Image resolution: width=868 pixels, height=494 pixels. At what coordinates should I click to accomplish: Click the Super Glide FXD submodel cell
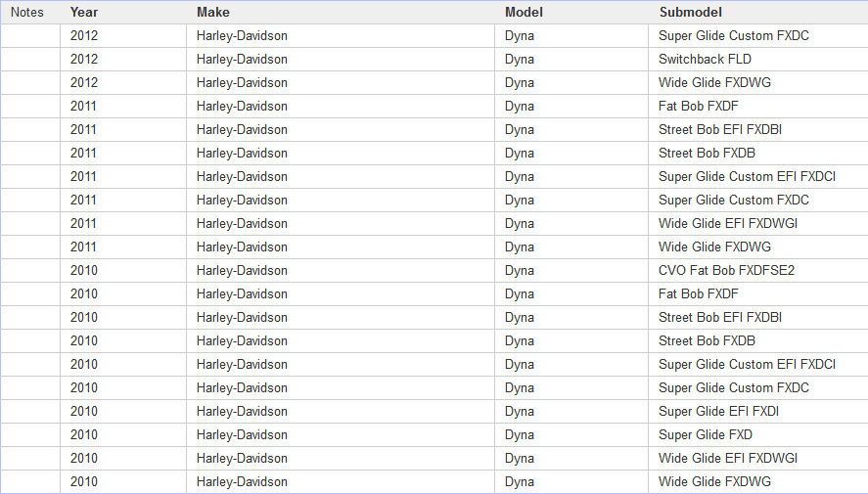click(x=705, y=434)
